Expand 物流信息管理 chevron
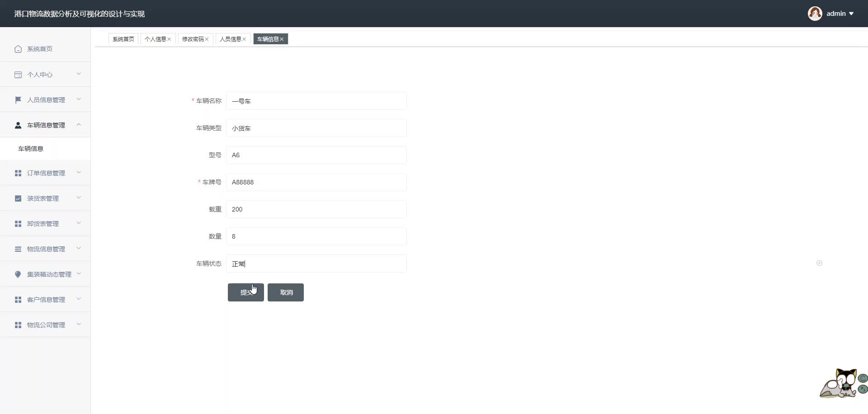This screenshot has height=414, width=868. [79, 248]
